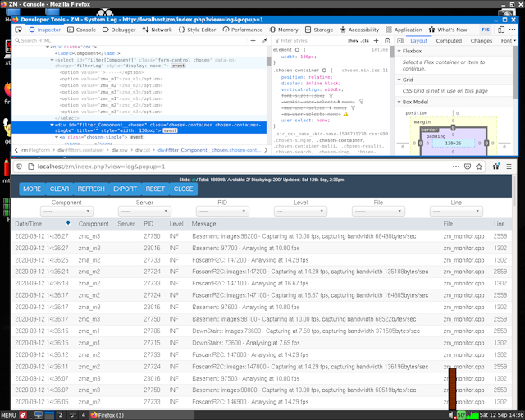Switch to the Network tab

pos(157,30)
